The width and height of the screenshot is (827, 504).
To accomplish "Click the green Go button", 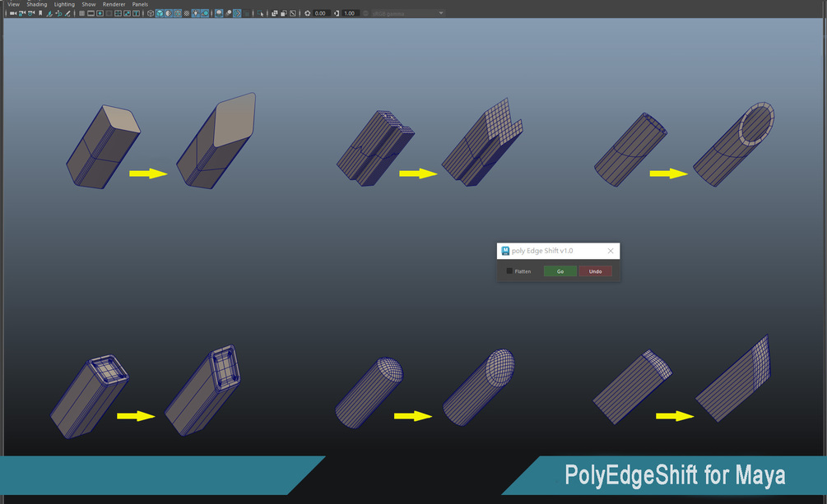I will pos(560,271).
